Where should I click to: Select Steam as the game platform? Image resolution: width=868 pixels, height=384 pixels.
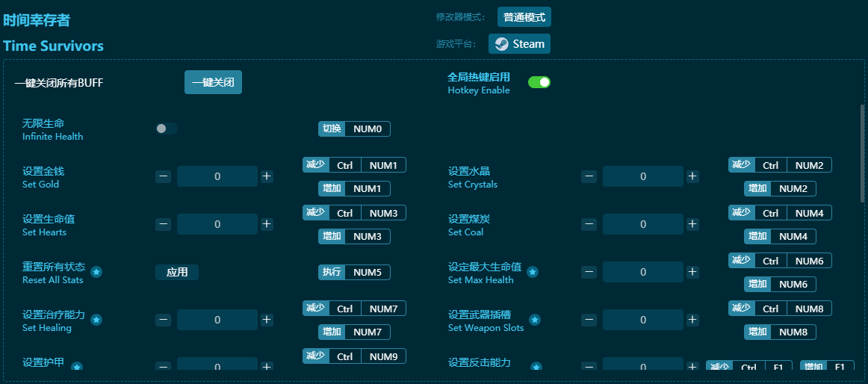point(519,44)
